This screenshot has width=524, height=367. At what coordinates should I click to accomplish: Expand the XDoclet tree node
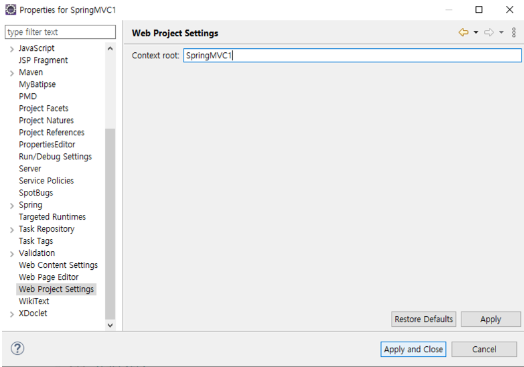point(12,314)
